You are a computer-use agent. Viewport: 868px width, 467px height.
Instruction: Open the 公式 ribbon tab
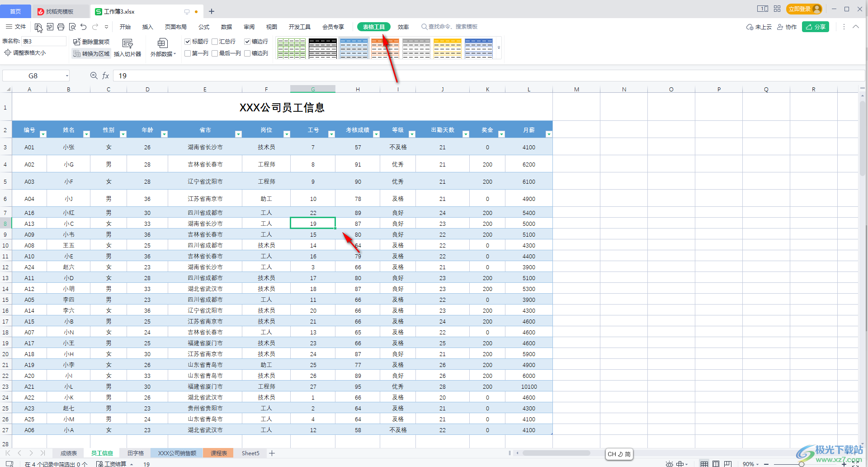click(204, 27)
